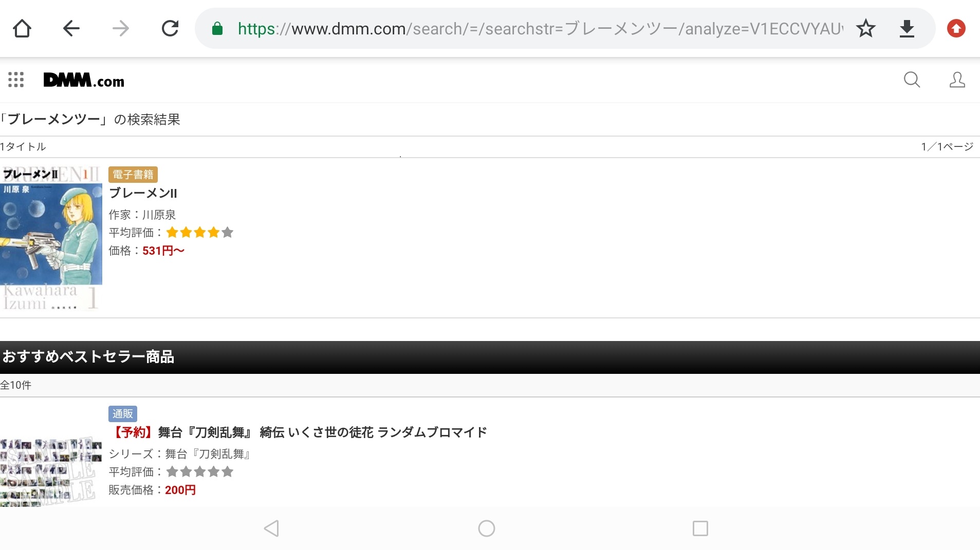Reload the current page
Screen dimensions: 980x550
pyautogui.click(x=170, y=29)
